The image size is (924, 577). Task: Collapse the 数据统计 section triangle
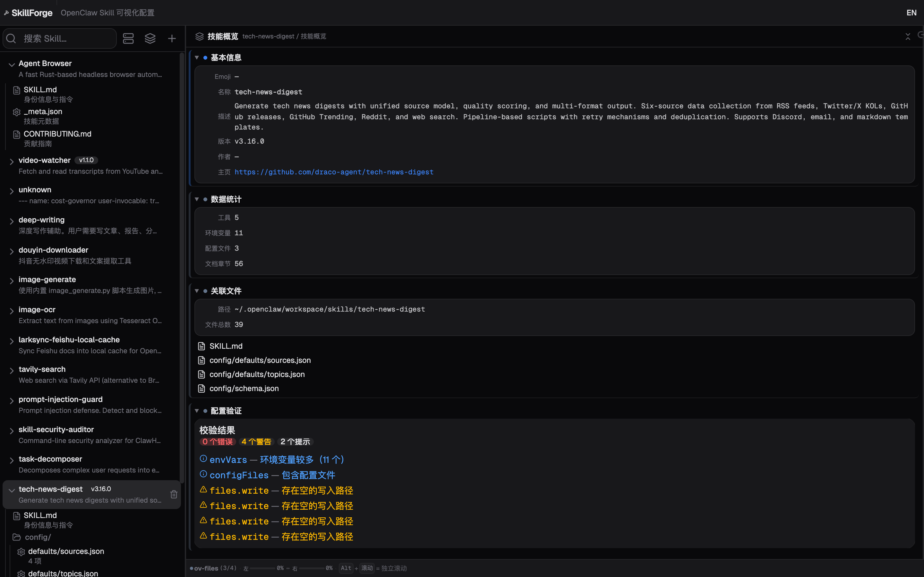coord(197,199)
